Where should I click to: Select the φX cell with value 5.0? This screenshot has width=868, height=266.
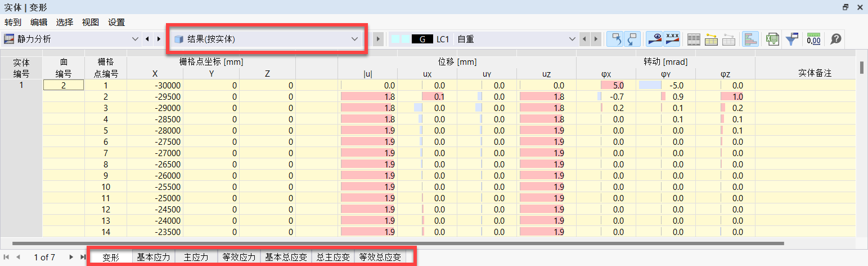point(606,85)
